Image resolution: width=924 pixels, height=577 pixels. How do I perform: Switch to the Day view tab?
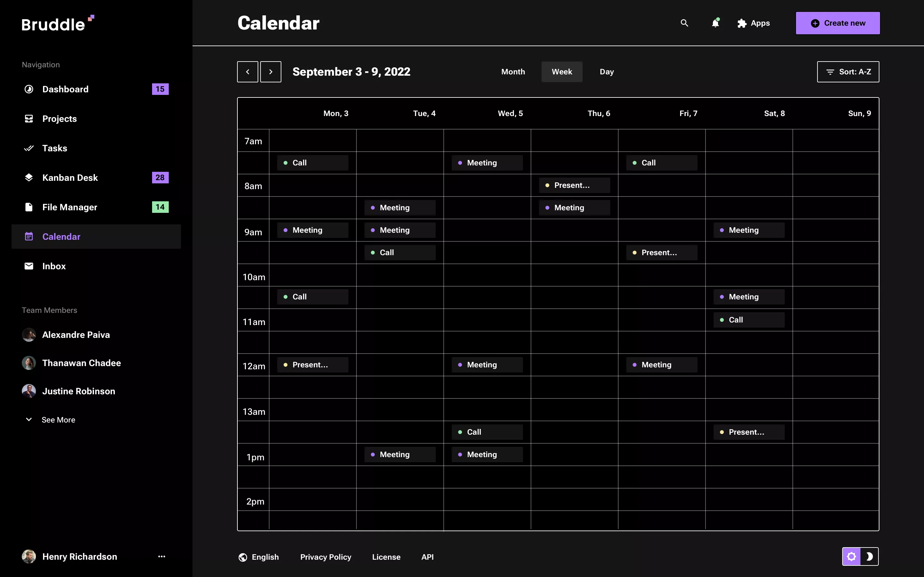point(606,72)
